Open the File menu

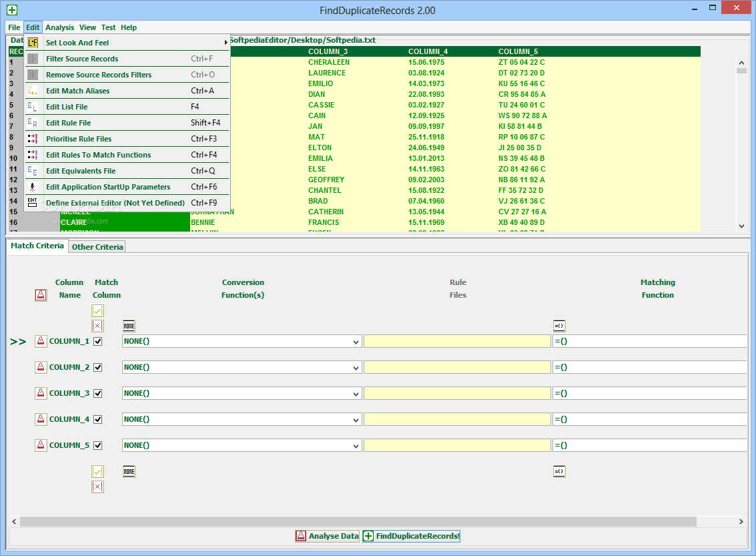pos(14,27)
